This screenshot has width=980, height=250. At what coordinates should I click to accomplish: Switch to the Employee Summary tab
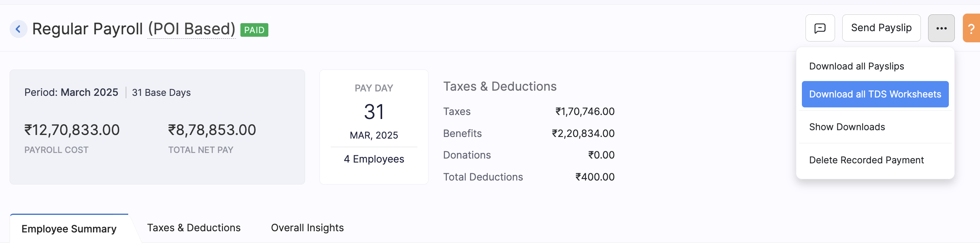(69, 229)
